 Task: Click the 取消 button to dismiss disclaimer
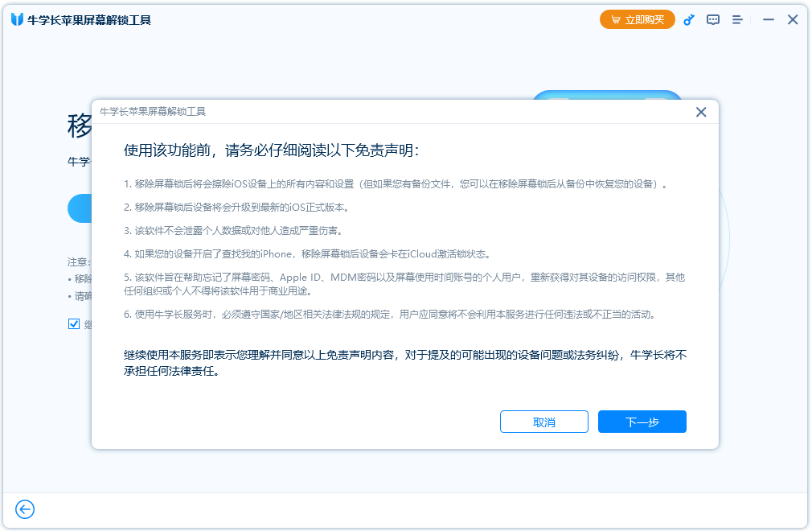(x=544, y=422)
